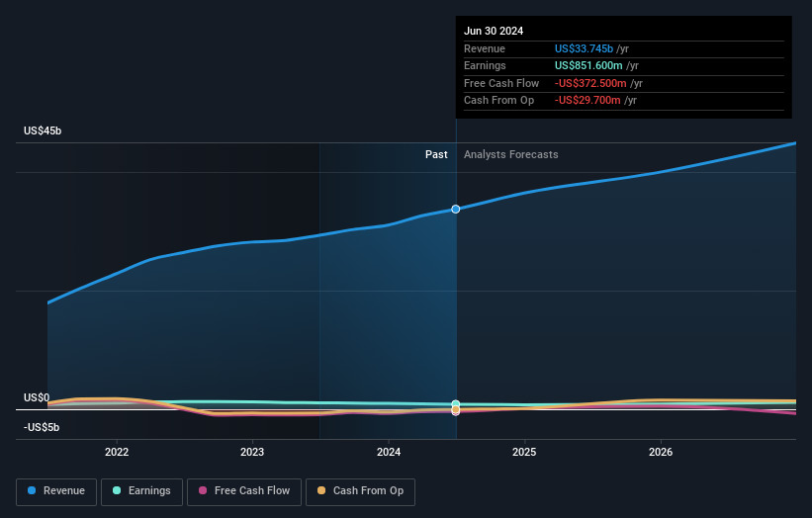Click the US$45b y-axis label
812x518 pixels.
[x=43, y=130]
